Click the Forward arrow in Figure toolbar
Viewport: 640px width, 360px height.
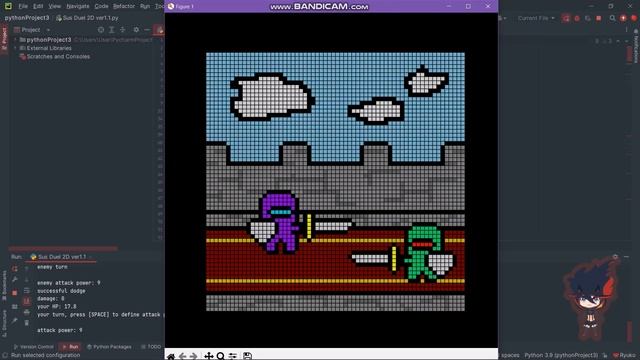click(x=193, y=356)
